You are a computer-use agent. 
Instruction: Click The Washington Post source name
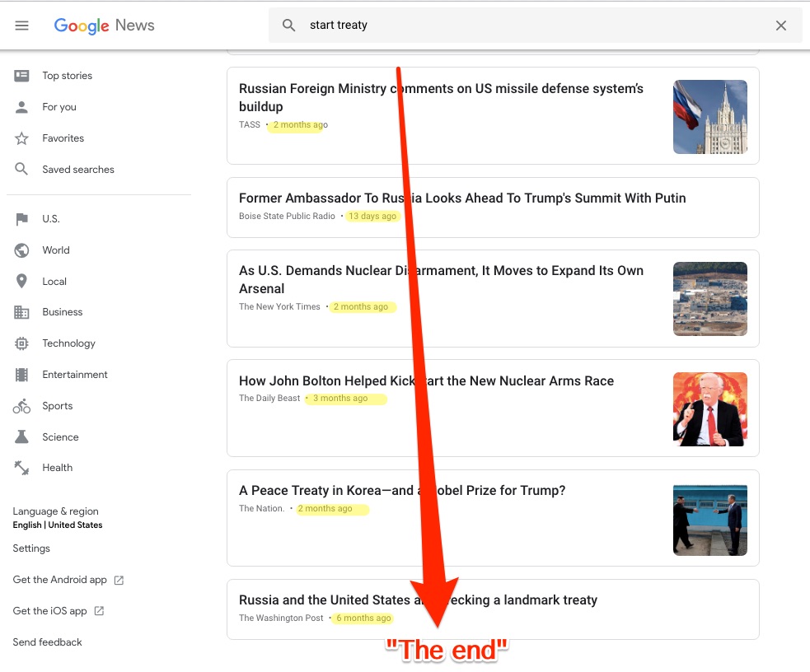tap(281, 618)
